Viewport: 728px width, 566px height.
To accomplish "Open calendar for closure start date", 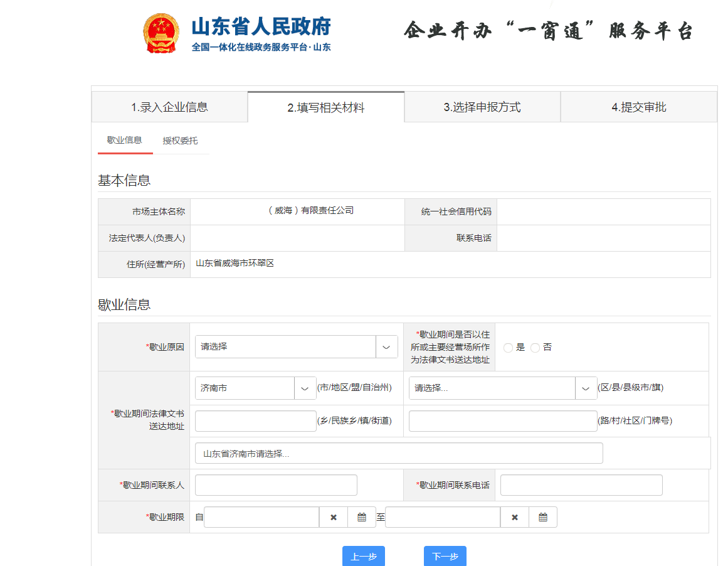I will [x=362, y=517].
